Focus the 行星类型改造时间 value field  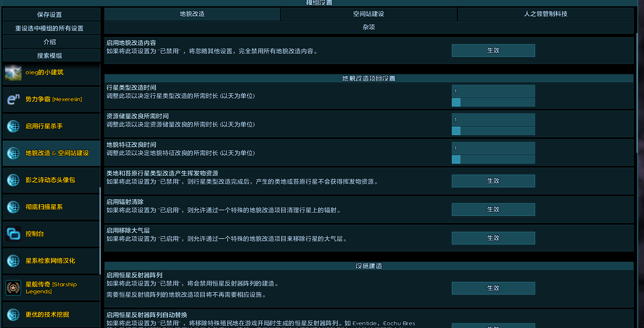pos(493,91)
